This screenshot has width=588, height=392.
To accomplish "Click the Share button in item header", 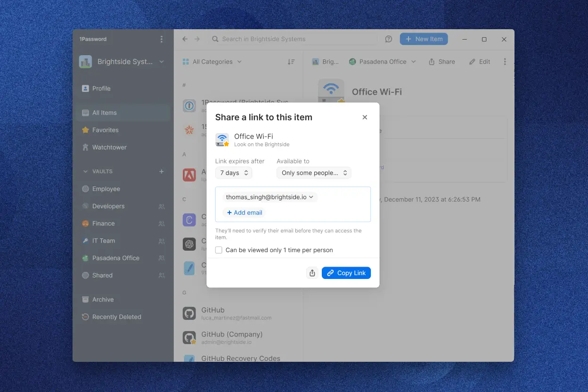I will (x=441, y=62).
